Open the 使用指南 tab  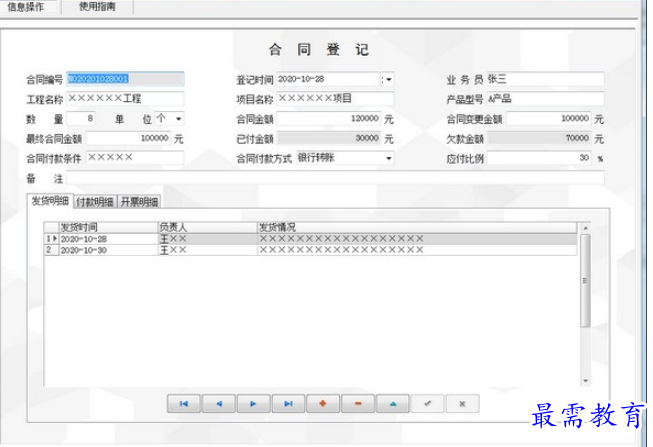coord(97,6)
